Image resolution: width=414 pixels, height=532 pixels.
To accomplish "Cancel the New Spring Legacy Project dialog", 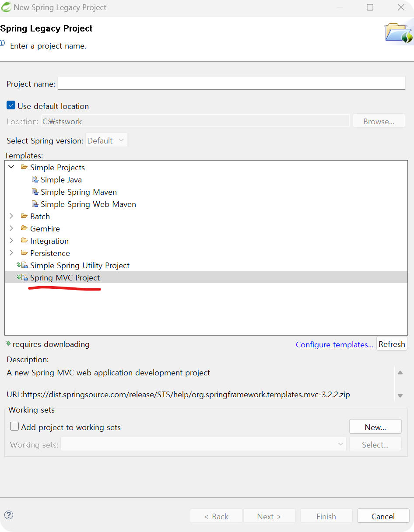I will coord(383,516).
